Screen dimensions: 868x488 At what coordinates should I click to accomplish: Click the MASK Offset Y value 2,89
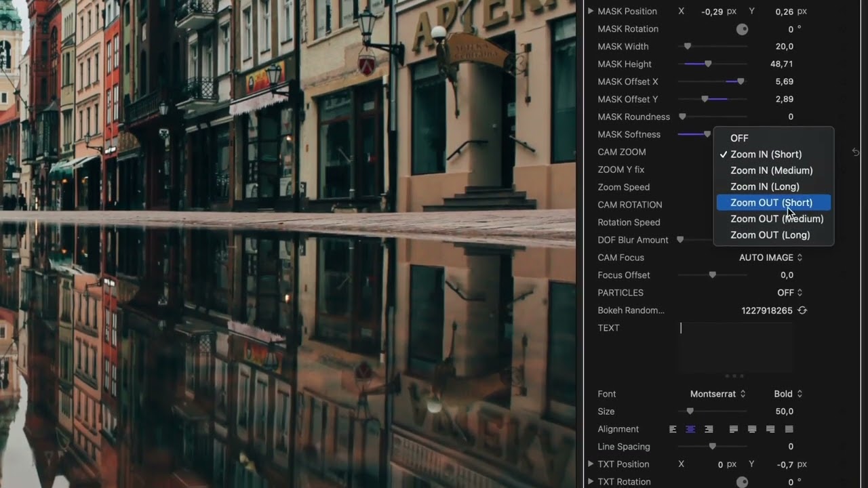click(x=785, y=100)
